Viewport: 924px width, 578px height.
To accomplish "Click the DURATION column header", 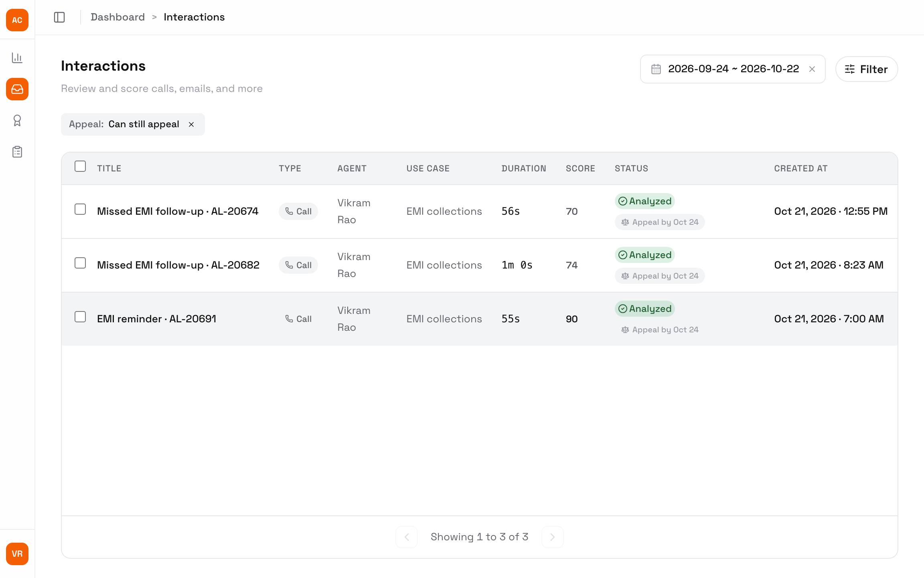I will point(524,169).
